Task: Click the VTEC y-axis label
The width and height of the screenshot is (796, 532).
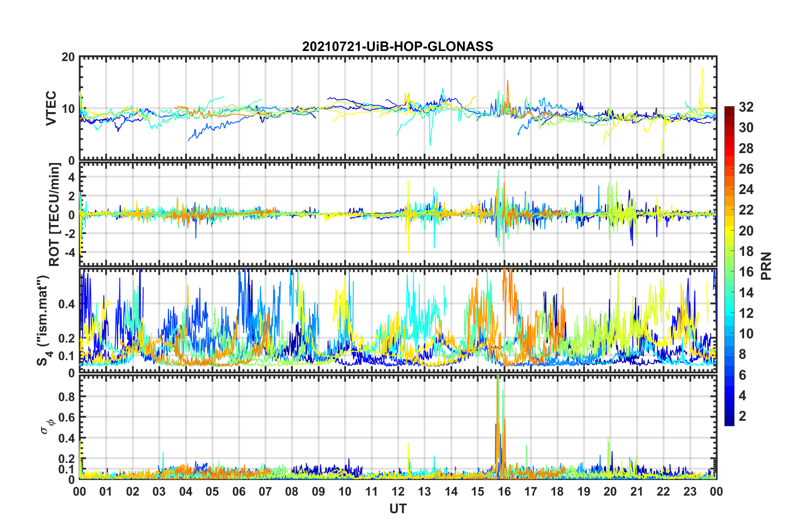Action: [51, 108]
